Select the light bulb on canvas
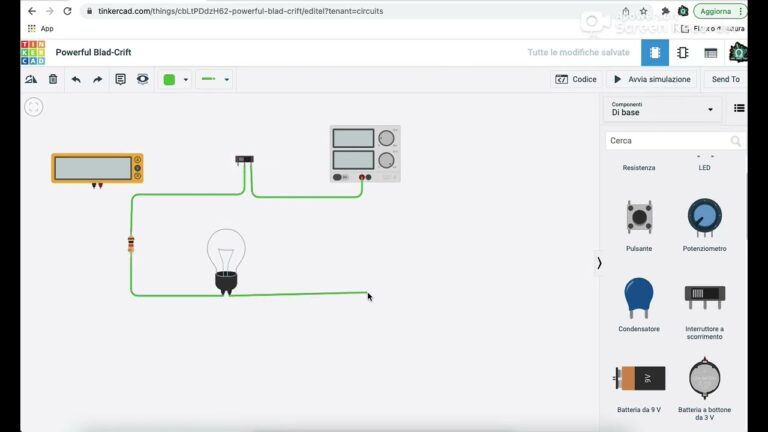The image size is (768, 432). tap(226, 262)
